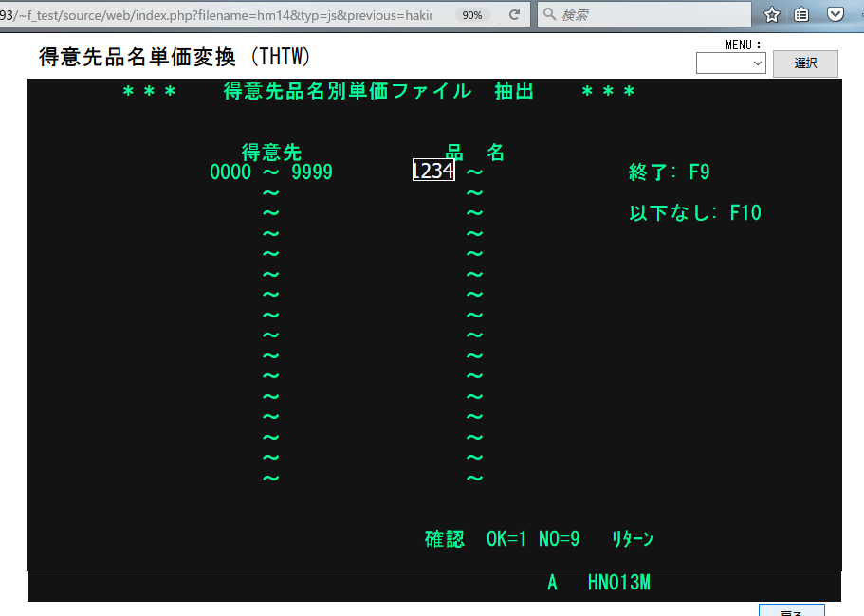The width and height of the screenshot is (864, 616).
Task: Click the bookmark star icon
Action: [772, 15]
